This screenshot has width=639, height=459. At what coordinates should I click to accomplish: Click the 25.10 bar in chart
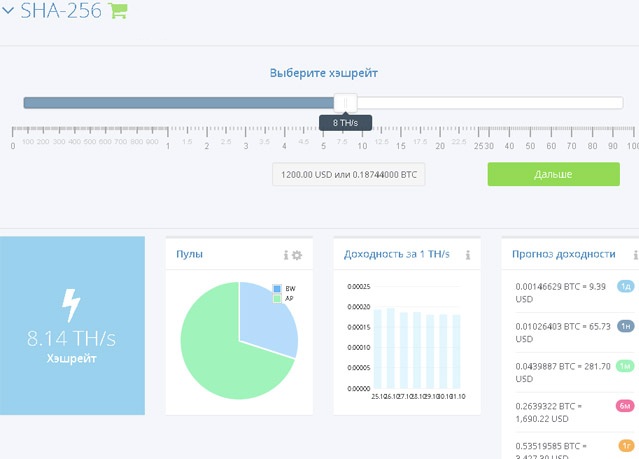377,349
